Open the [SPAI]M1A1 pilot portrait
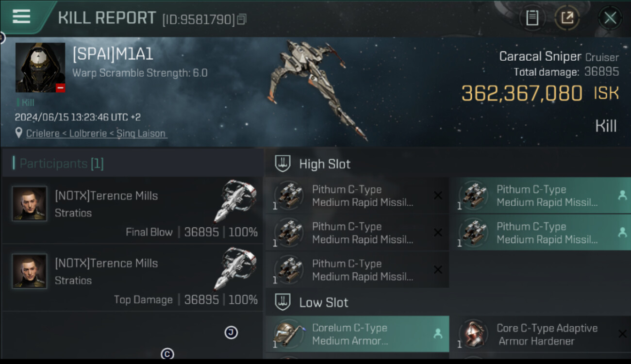Image resolution: width=631 pixels, height=364 pixels. [40, 67]
